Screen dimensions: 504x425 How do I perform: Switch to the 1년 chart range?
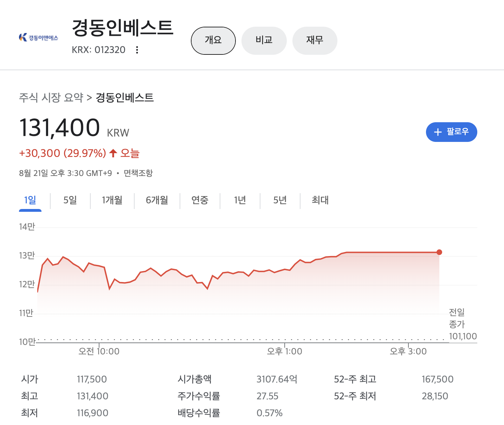coord(240,200)
